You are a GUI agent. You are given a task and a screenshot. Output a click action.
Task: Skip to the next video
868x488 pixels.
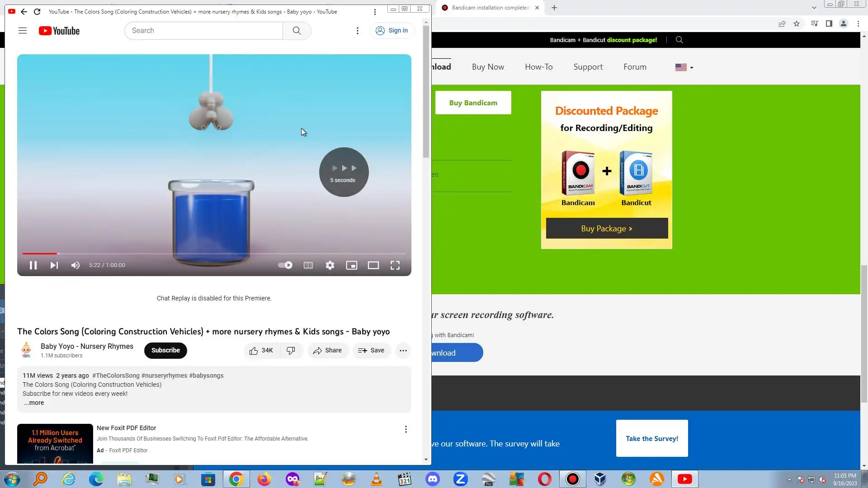tap(54, 265)
